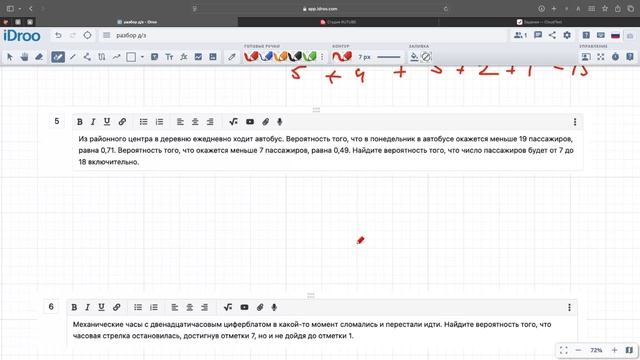Select the fill bucket color
Screen dimensions: 640x360
(x=414, y=57)
